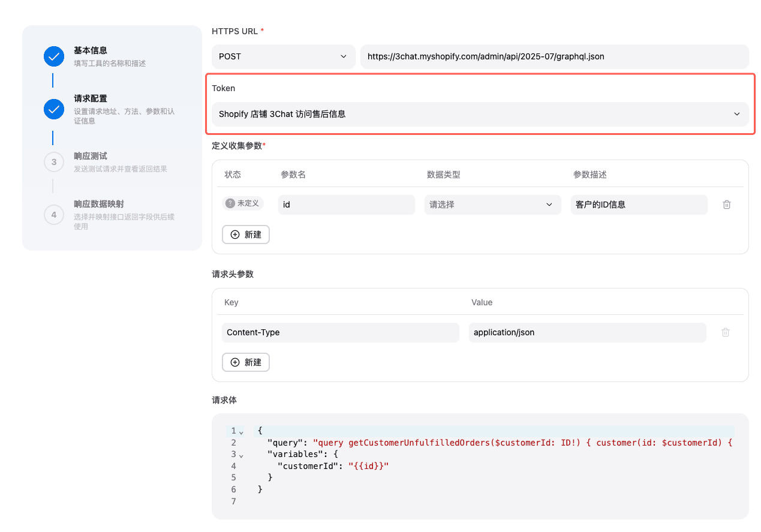This screenshot has height=532, width=761.
Task: Select step 3 circle for 响应测试
Action: (54, 162)
